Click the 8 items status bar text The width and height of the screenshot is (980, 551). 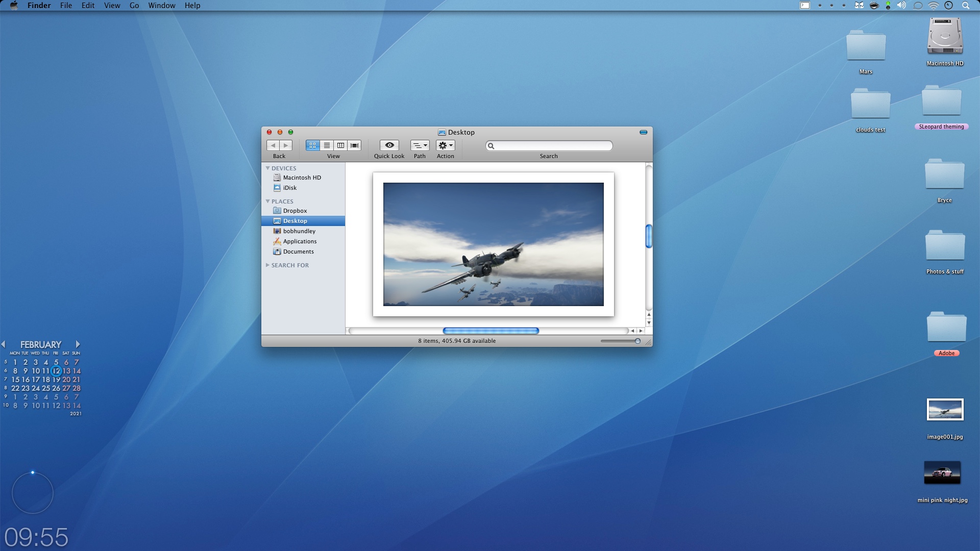point(457,341)
